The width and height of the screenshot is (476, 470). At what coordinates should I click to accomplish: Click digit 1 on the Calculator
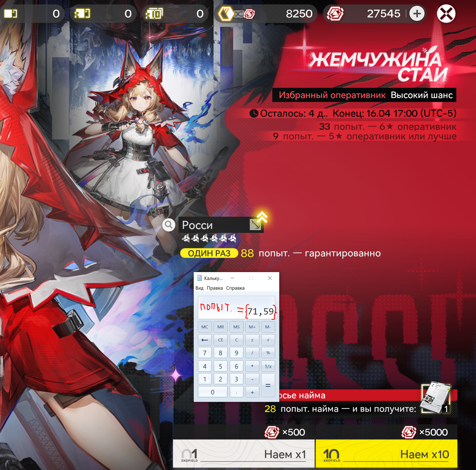(205, 379)
